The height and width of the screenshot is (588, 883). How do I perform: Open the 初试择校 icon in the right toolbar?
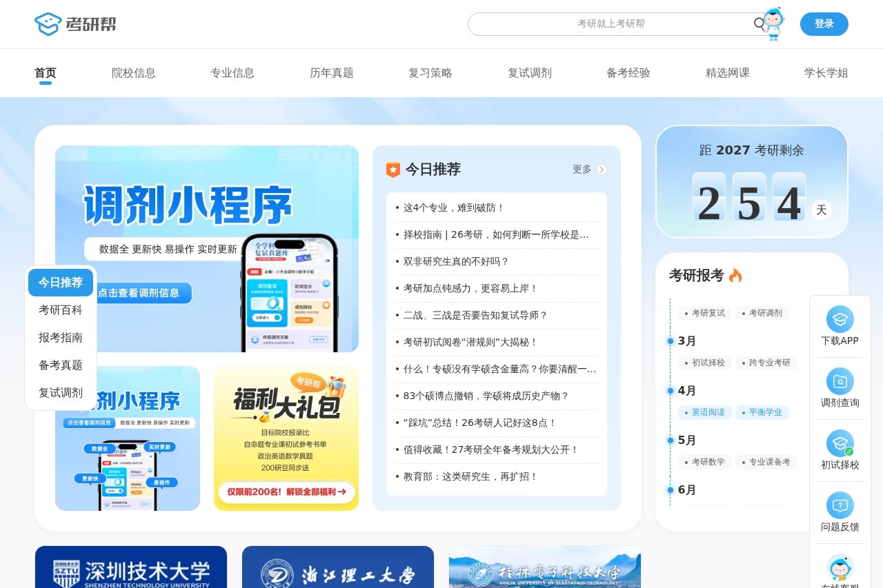point(840,443)
